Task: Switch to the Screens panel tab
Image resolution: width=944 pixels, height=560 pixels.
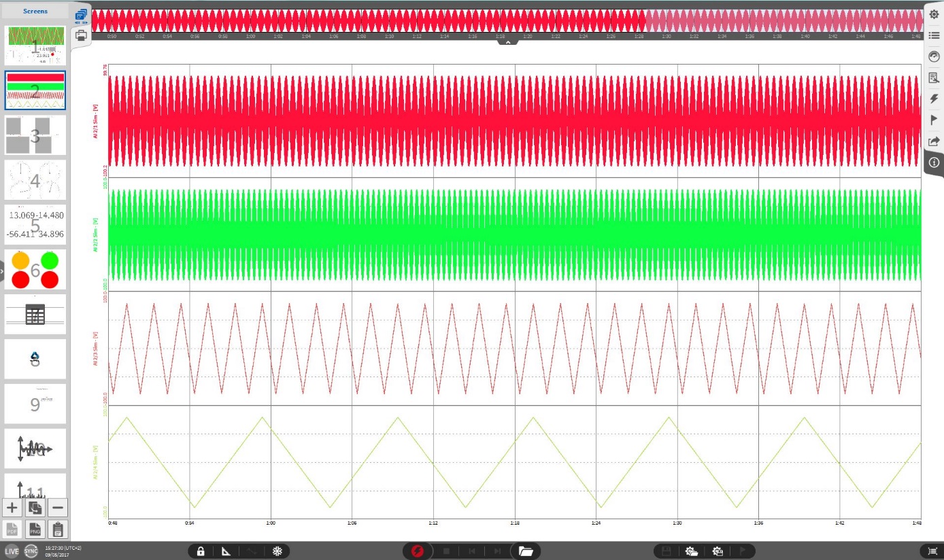Action: pos(35,11)
